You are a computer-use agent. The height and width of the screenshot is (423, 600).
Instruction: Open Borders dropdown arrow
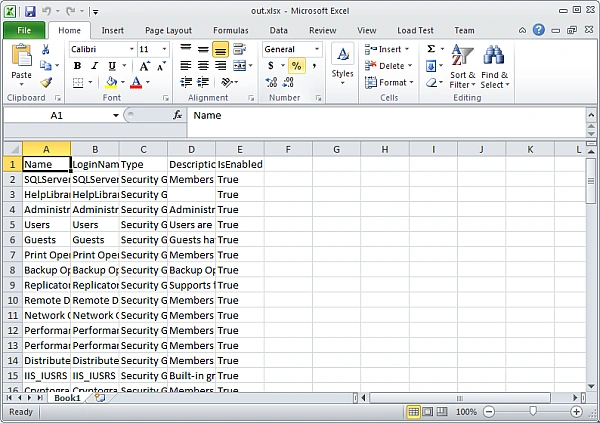click(90, 82)
